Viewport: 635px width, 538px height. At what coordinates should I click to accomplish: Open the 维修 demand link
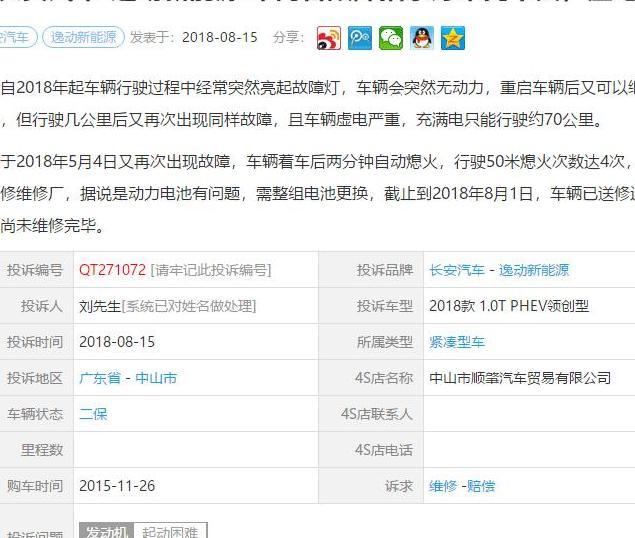443,486
